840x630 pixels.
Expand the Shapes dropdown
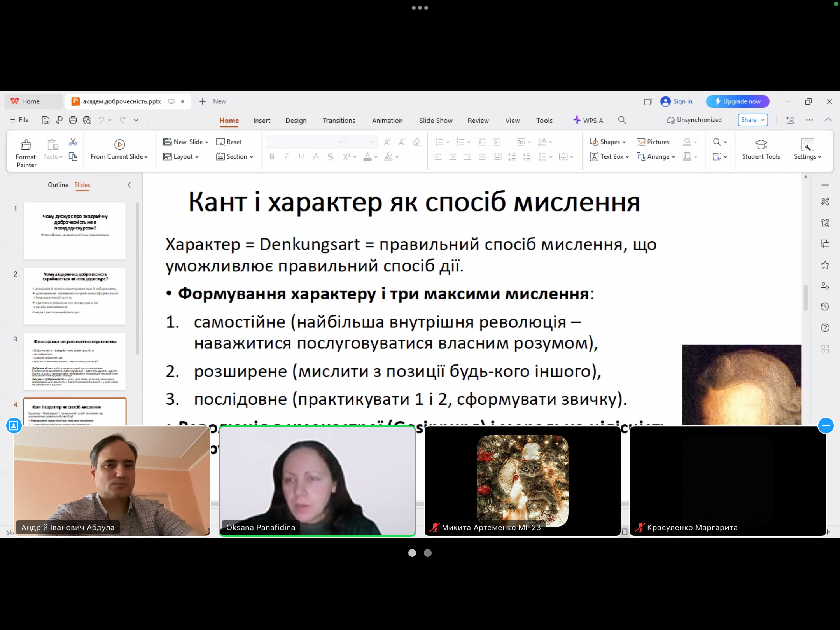[624, 142]
